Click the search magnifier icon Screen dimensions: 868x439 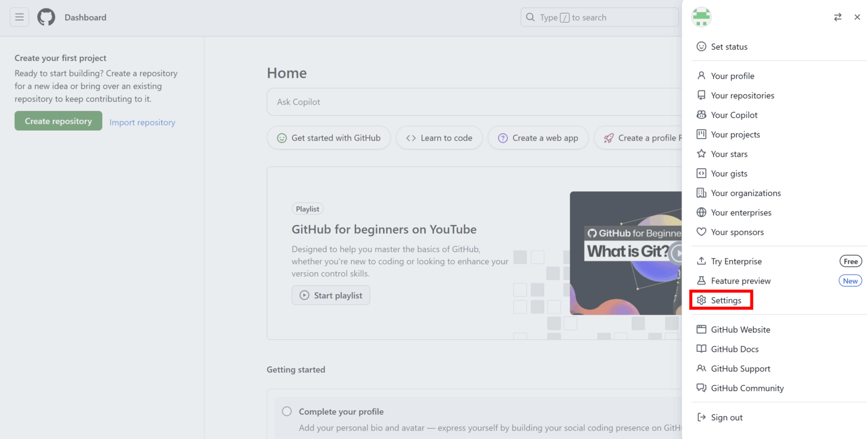click(x=530, y=17)
